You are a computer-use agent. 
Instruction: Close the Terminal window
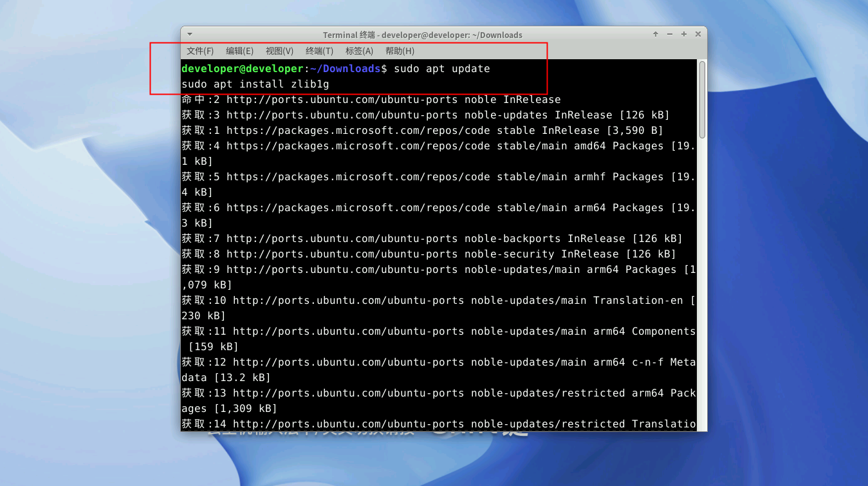(698, 34)
